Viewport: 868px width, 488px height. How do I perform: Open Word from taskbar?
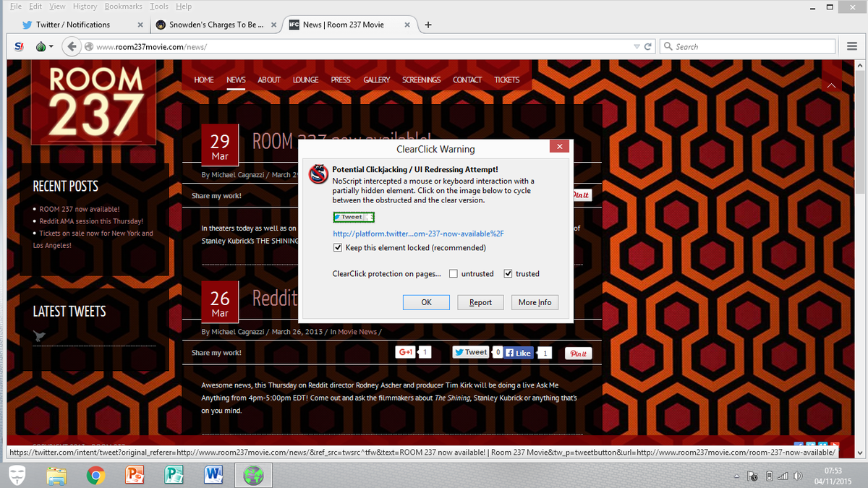point(213,475)
